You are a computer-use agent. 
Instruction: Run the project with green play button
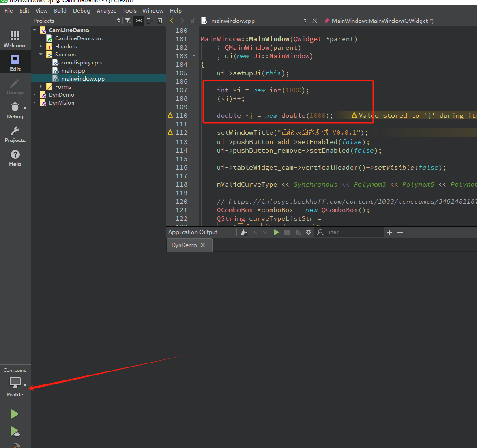click(x=15, y=414)
